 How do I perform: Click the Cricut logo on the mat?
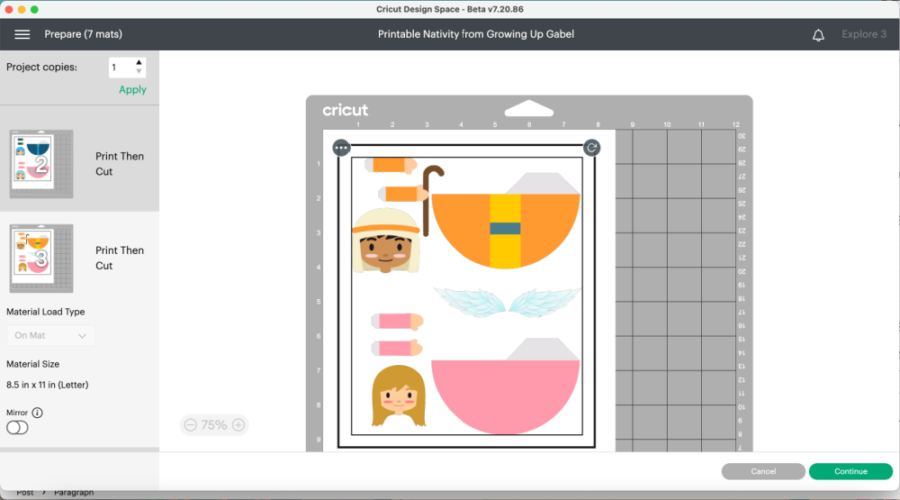point(345,111)
